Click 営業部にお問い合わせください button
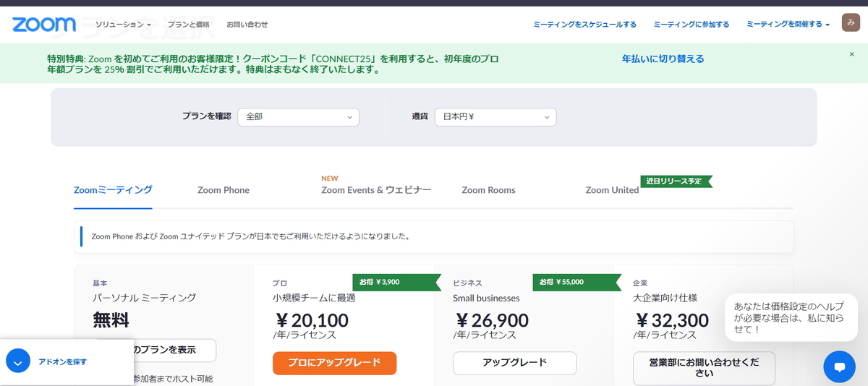The width and height of the screenshot is (868, 386). [704, 369]
